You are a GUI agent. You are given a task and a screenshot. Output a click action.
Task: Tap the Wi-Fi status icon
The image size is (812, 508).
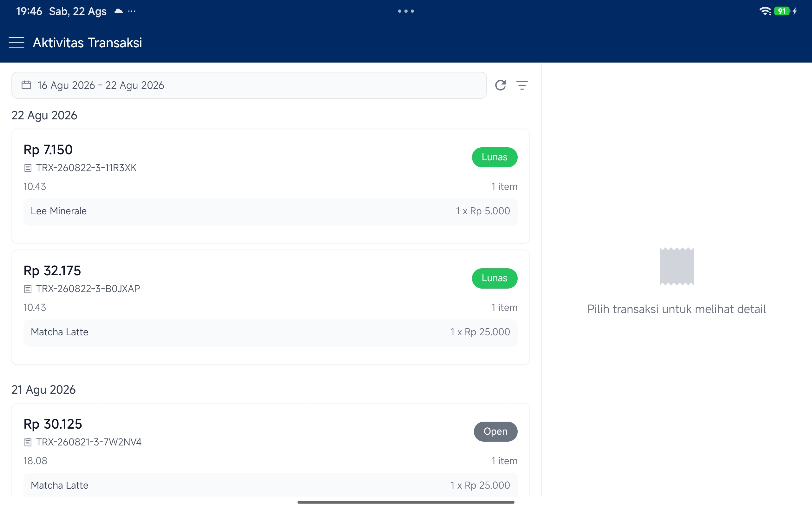(765, 11)
